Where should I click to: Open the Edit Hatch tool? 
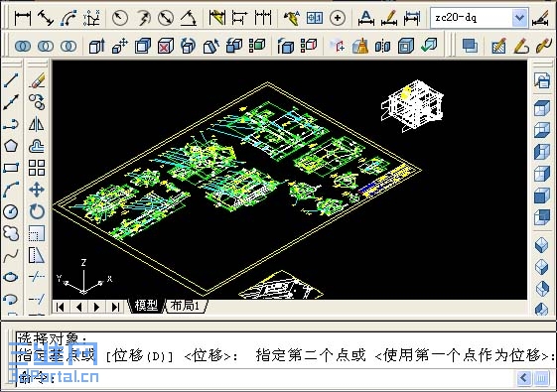click(498, 46)
